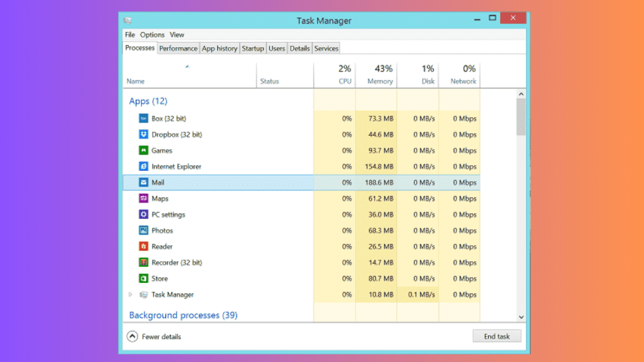The width and height of the screenshot is (644, 362).
Task: Sort by the Memory column header
Action: click(376, 75)
